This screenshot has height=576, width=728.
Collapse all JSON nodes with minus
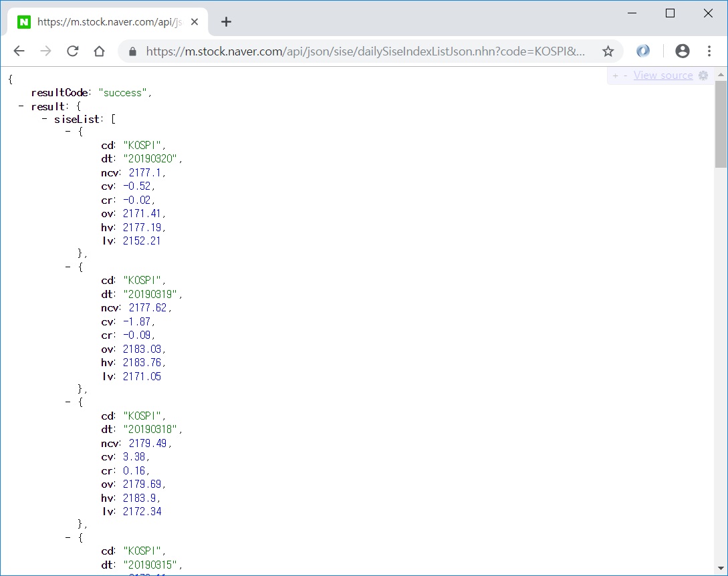click(x=626, y=76)
